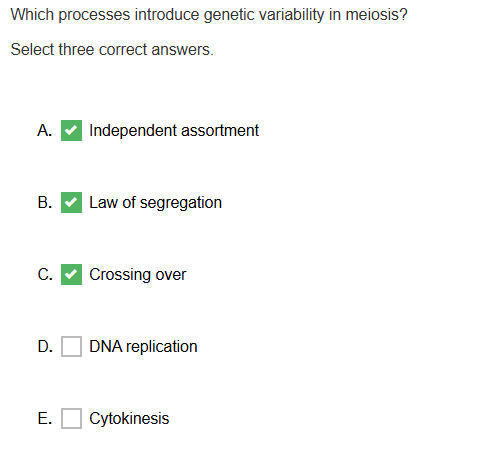This screenshot has width=481, height=473.
Task: Uncheck the Independent assortment checkbox
Action: tap(71, 130)
